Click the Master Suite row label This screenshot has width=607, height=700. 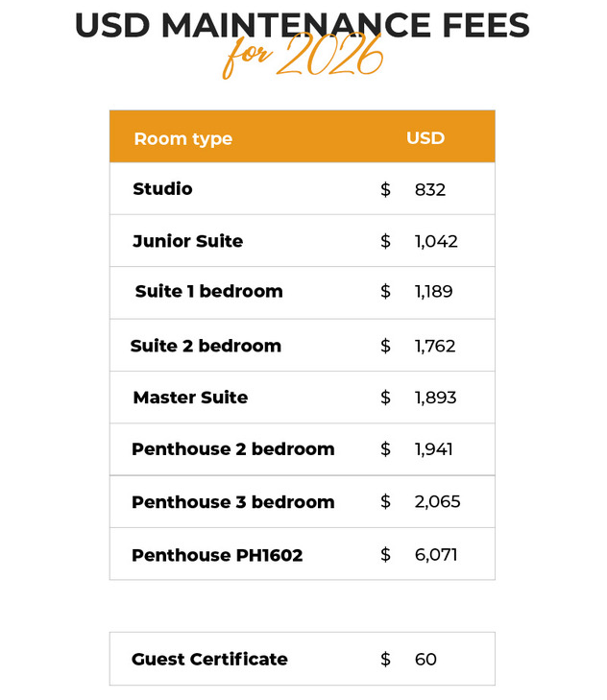[190, 398]
